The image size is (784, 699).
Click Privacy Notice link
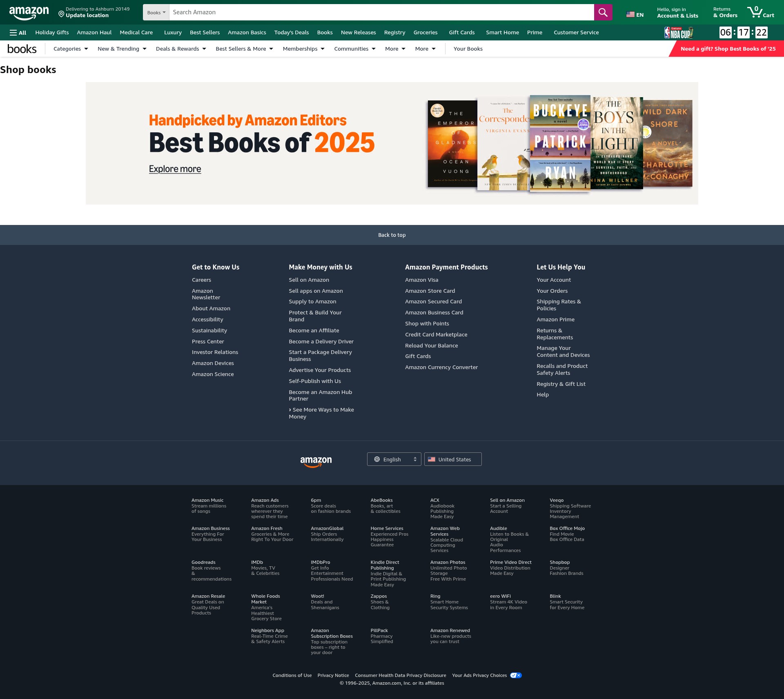click(333, 676)
